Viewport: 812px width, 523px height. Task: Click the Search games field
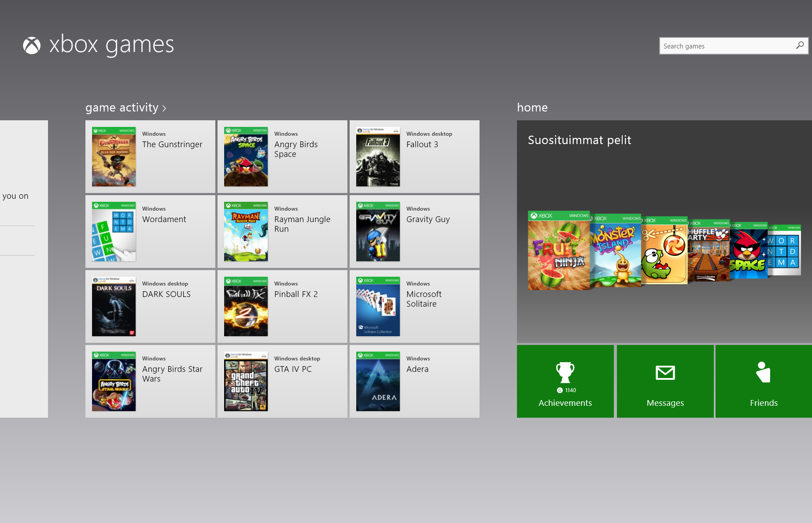tap(734, 46)
